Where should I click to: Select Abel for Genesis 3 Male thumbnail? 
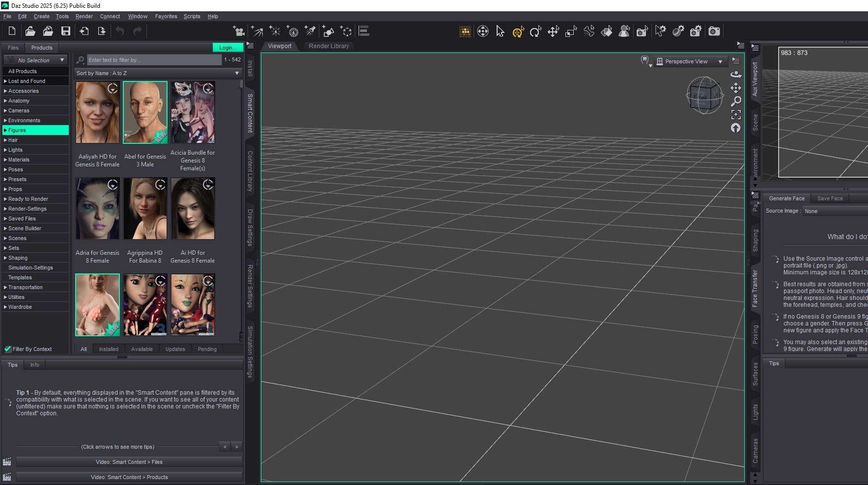pos(145,112)
